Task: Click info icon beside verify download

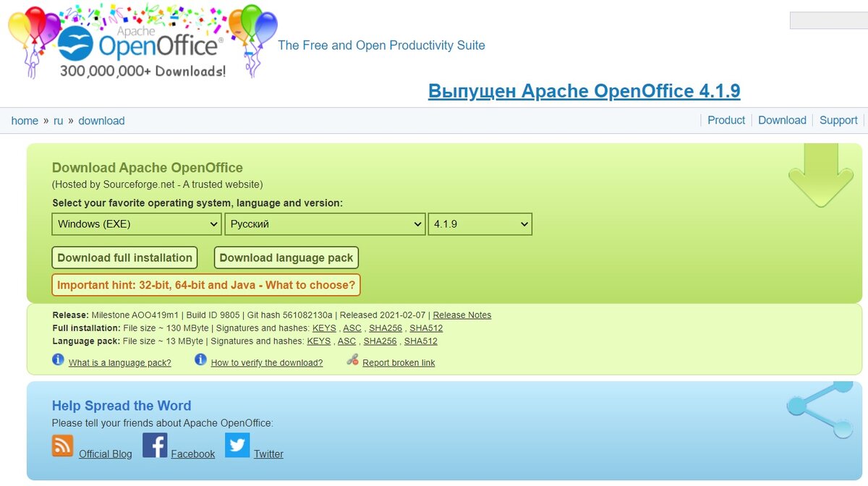Action: point(201,359)
